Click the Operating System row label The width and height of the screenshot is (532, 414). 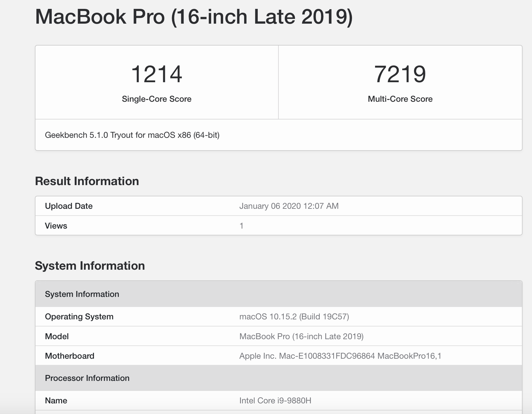(79, 317)
